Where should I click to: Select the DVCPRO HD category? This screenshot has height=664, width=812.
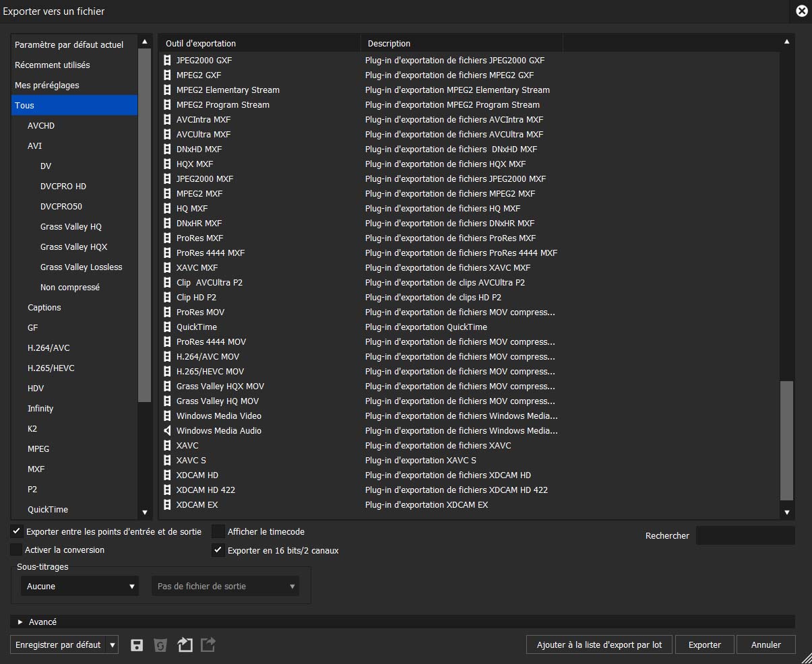pos(74,186)
